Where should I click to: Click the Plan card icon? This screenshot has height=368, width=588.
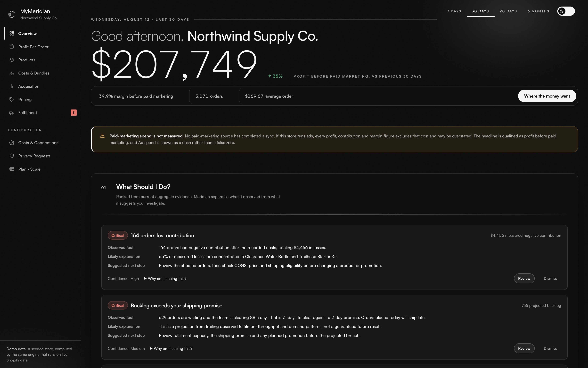click(x=12, y=169)
